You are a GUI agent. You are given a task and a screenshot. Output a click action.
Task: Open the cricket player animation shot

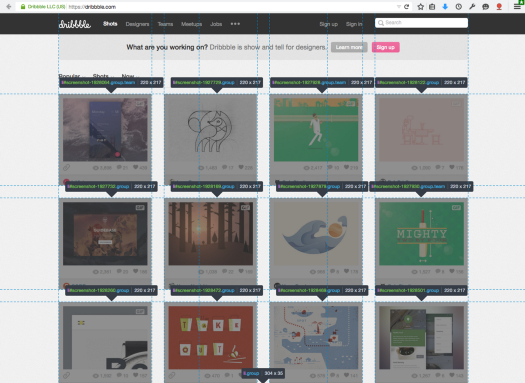(316, 130)
